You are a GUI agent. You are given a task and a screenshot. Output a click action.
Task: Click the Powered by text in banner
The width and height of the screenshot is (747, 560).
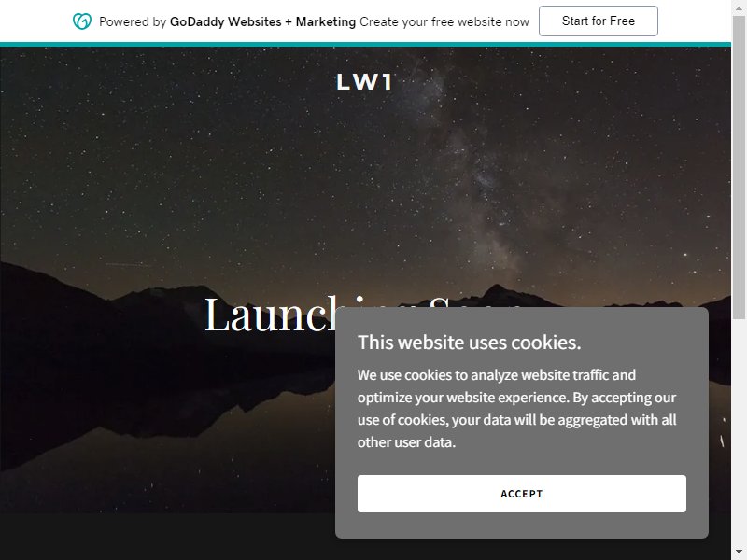click(133, 21)
